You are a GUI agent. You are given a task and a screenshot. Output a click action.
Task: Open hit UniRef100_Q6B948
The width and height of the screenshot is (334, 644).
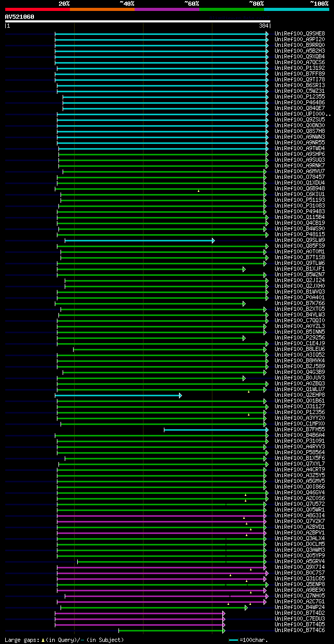[x=300, y=189]
